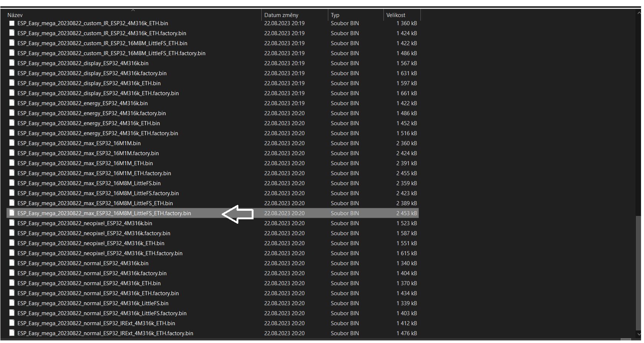Click the file icon of ESP_Easy_mega_20230822_custom_IR_ESP32_4M316k_ETH.bin
644x343 pixels.
click(x=12, y=23)
